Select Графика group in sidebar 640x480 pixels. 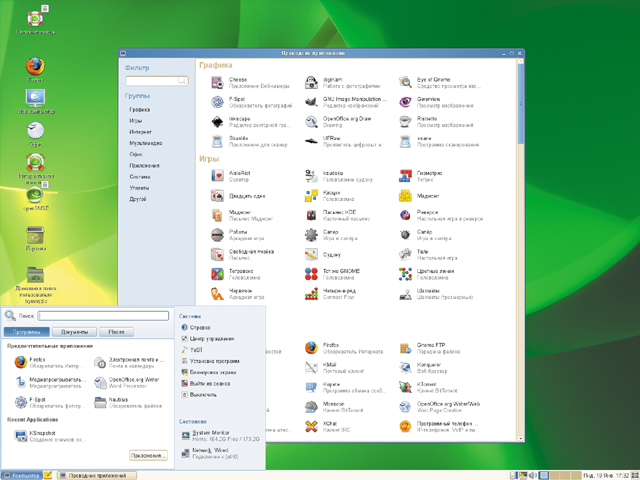click(140, 109)
